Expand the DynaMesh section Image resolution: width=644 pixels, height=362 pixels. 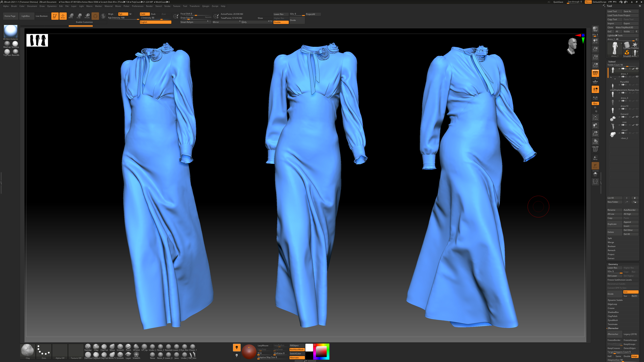click(x=612, y=320)
